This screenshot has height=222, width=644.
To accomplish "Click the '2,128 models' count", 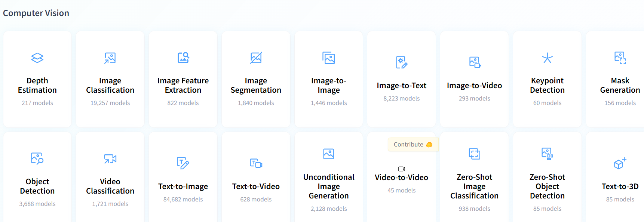I will [x=329, y=209].
